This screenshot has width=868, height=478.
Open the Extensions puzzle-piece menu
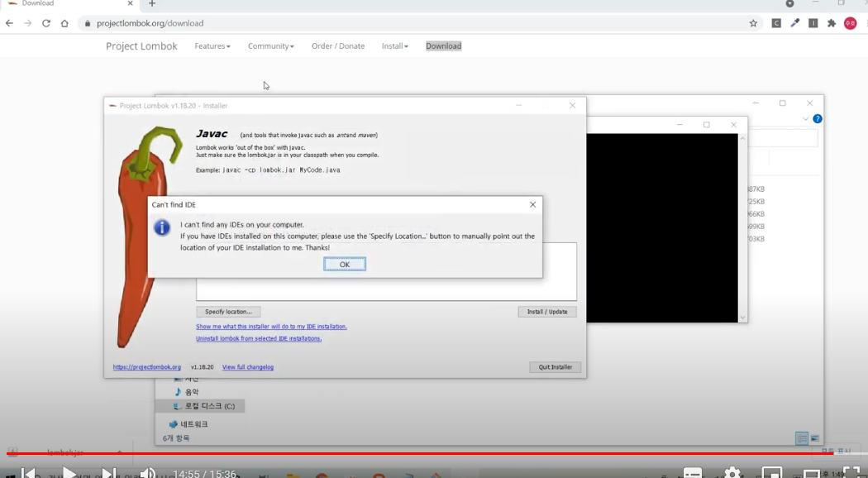832,23
